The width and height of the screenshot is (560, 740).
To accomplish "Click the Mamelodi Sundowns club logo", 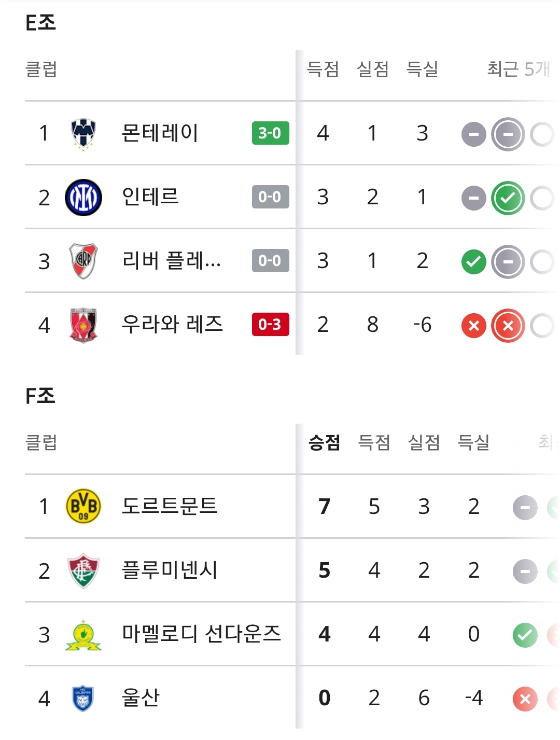I will coord(83,635).
